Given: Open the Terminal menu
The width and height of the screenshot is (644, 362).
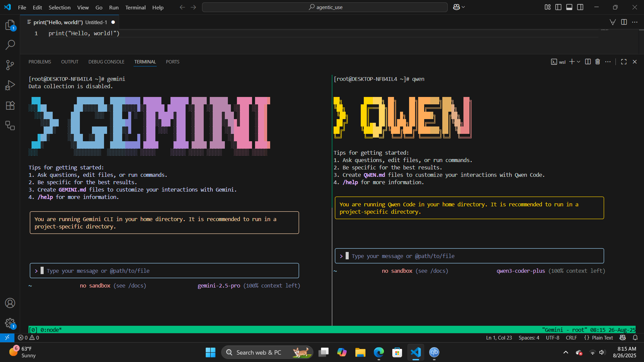Looking at the screenshot, I should point(135,7).
